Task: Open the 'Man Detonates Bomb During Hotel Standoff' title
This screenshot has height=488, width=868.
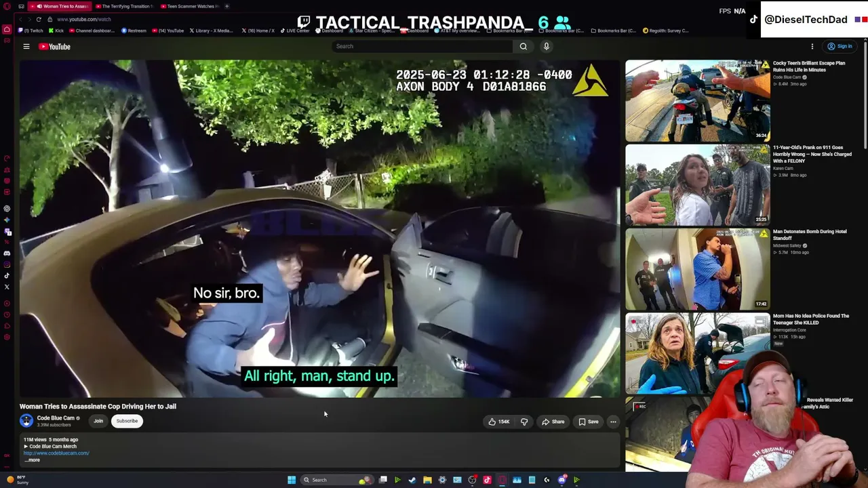Action: pyautogui.click(x=810, y=235)
